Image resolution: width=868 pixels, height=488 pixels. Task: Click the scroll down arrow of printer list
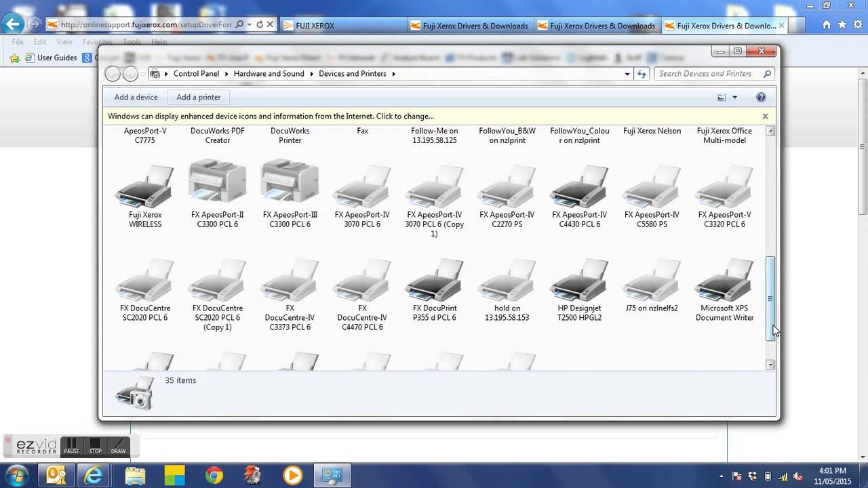(770, 365)
